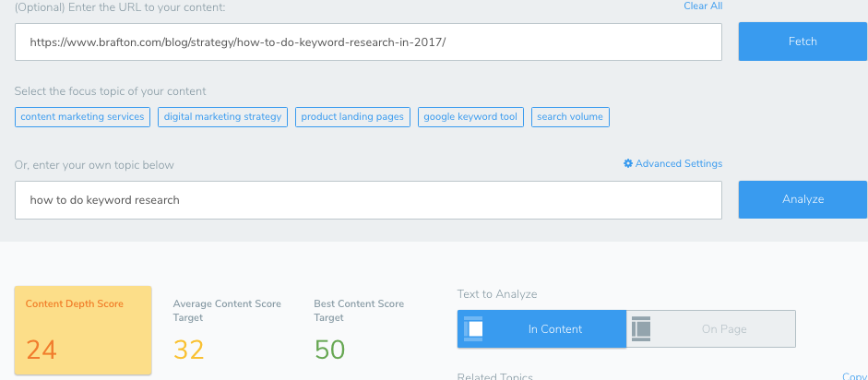Click the On Page layout icon
The width and height of the screenshot is (868, 380).
[x=641, y=329]
